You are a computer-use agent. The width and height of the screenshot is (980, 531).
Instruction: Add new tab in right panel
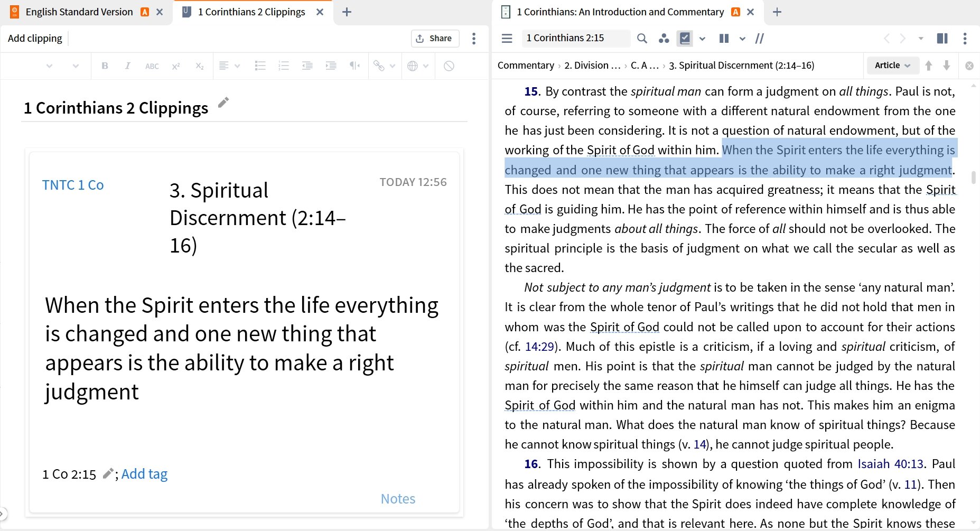777,12
